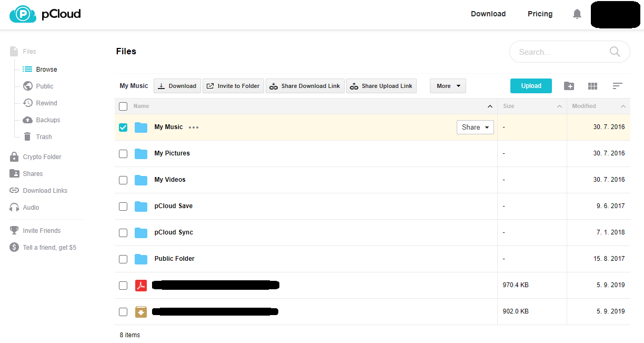
Task: Click the My Pictures folder icon
Action: click(x=141, y=154)
